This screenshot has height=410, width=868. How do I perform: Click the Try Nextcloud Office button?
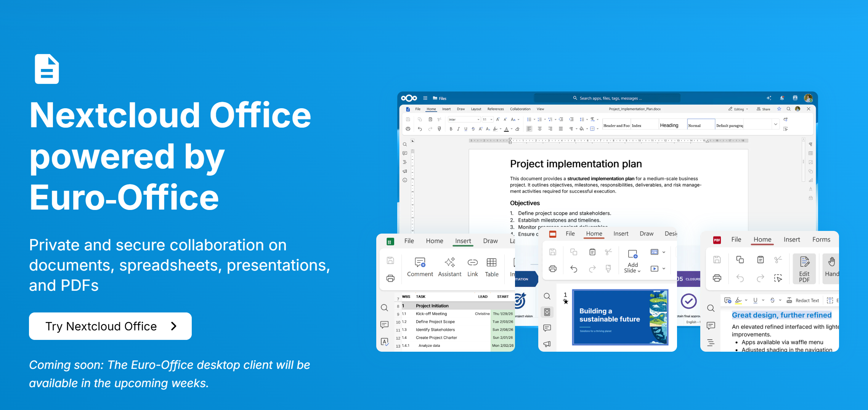tap(110, 326)
